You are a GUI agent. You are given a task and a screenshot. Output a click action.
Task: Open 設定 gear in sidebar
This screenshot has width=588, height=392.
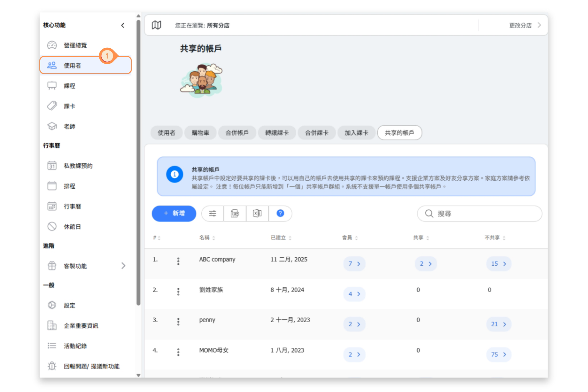tap(69, 305)
